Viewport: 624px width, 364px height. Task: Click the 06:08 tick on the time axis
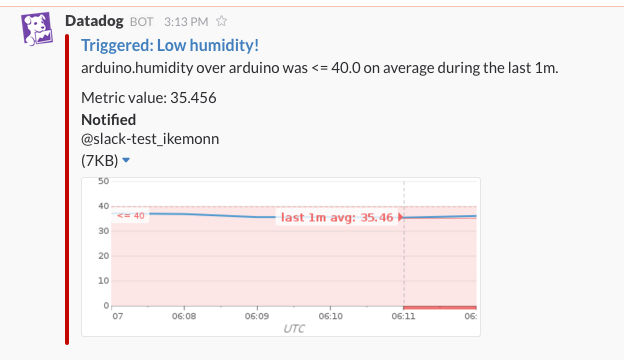[x=184, y=316]
